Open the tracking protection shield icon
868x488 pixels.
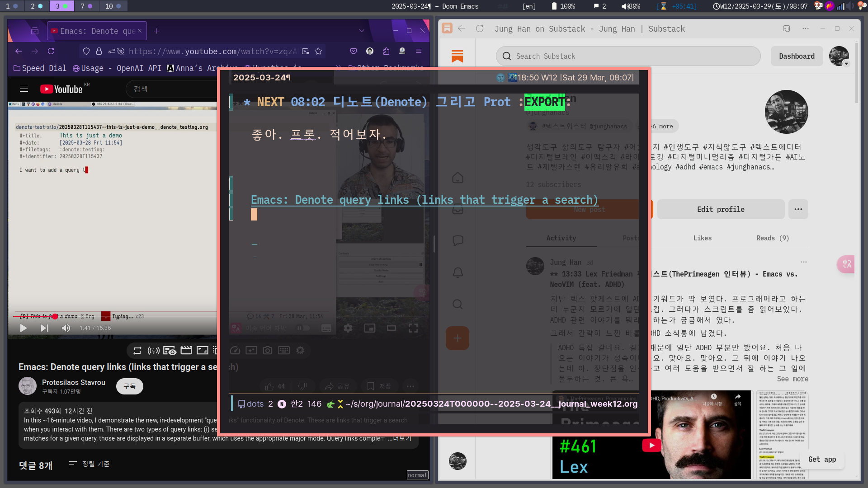coord(86,51)
